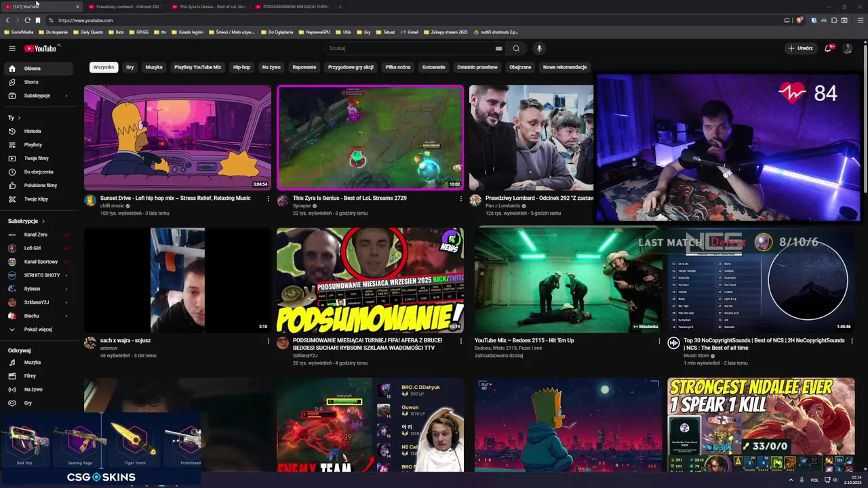Open Playlisty in the sidebar
868x488 pixels.
coord(39,144)
